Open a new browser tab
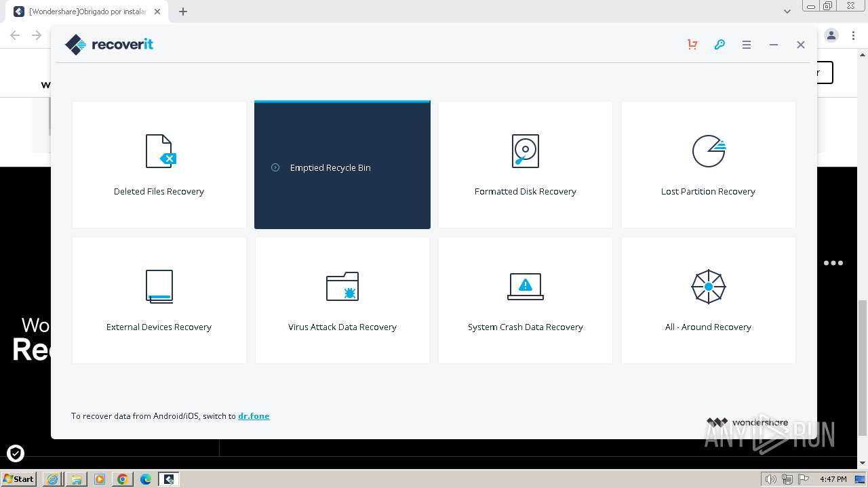The width and height of the screenshot is (868, 488). tap(183, 12)
